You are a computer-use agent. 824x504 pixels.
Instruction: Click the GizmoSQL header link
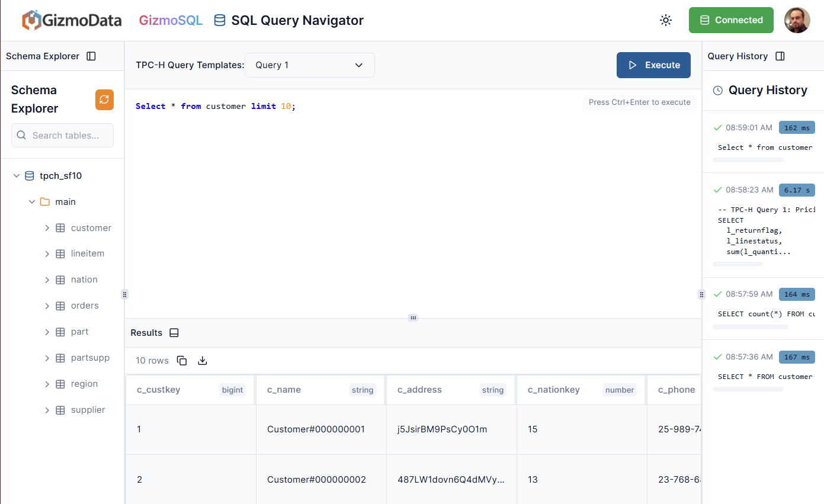point(171,20)
